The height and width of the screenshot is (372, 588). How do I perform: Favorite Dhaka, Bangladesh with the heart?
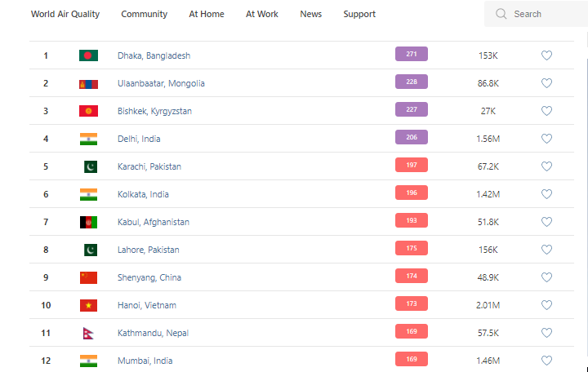546,55
